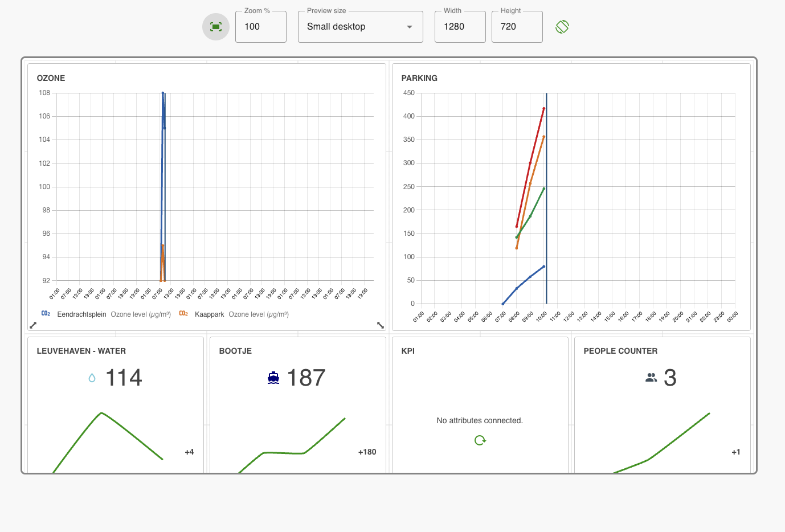Refresh the KPI widget
This screenshot has height=532, width=785.
click(x=480, y=440)
